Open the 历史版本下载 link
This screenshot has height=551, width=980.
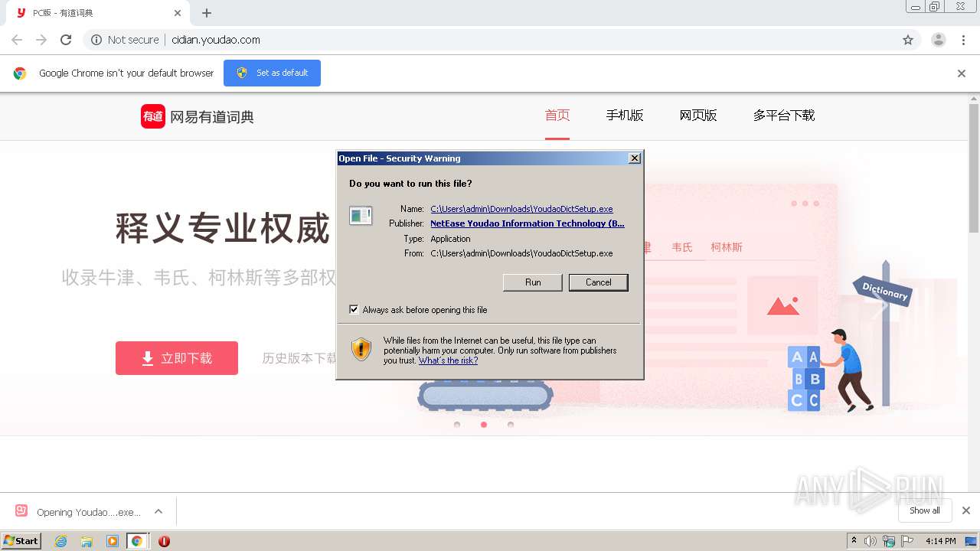point(299,358)
